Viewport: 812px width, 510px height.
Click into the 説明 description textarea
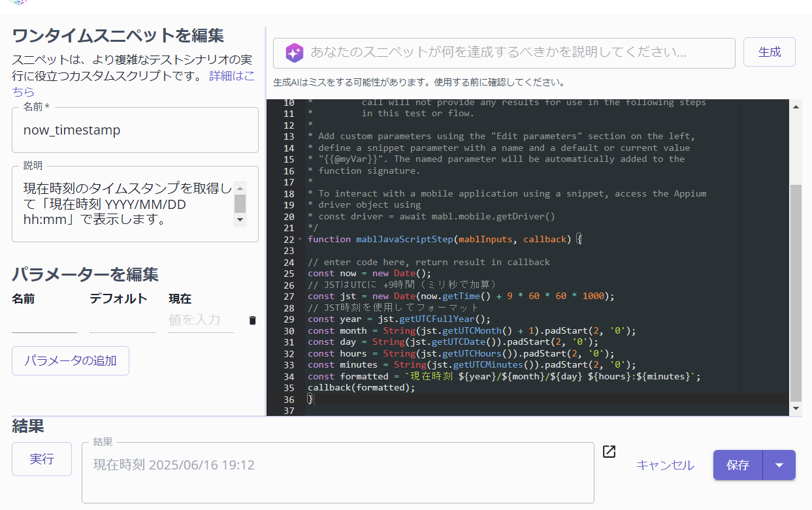[x=127, y=204]
